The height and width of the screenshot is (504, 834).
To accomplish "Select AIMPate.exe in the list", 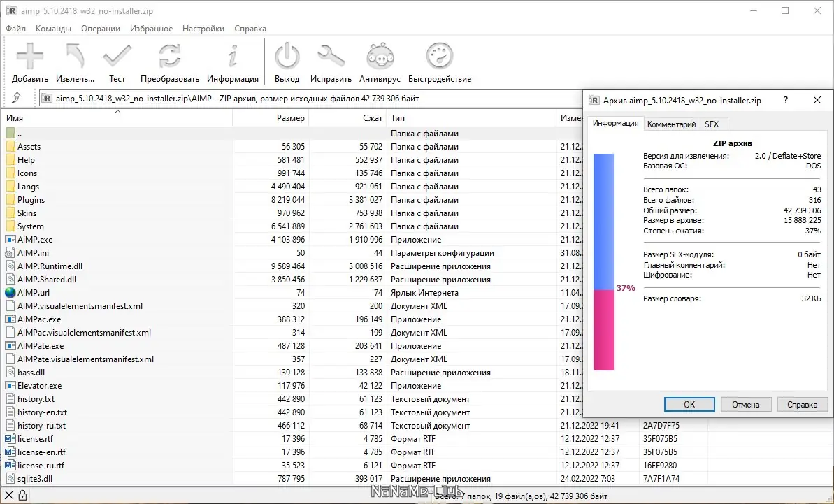I will coord(41,346).
